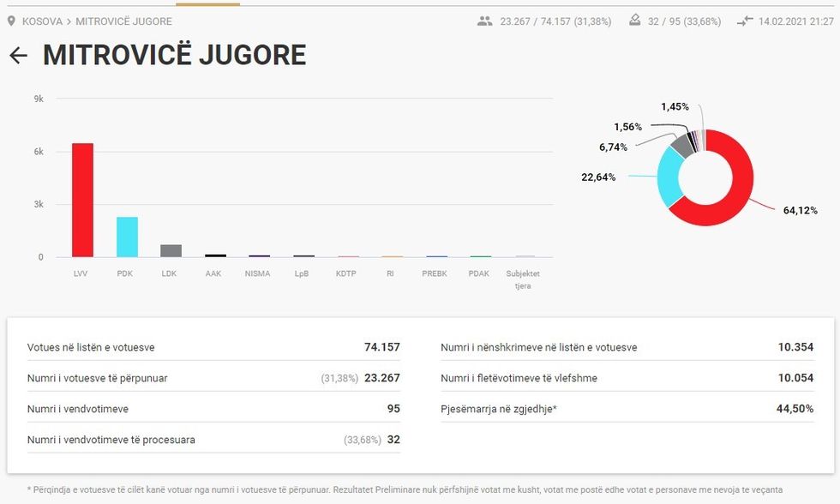Select the AAK black bar in chart

(216, 255)
